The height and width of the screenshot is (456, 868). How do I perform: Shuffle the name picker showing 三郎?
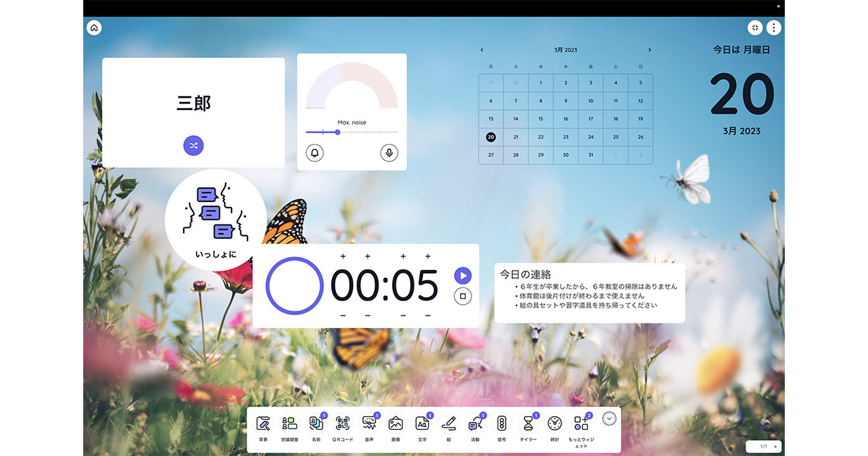click(x=192, y=145)
